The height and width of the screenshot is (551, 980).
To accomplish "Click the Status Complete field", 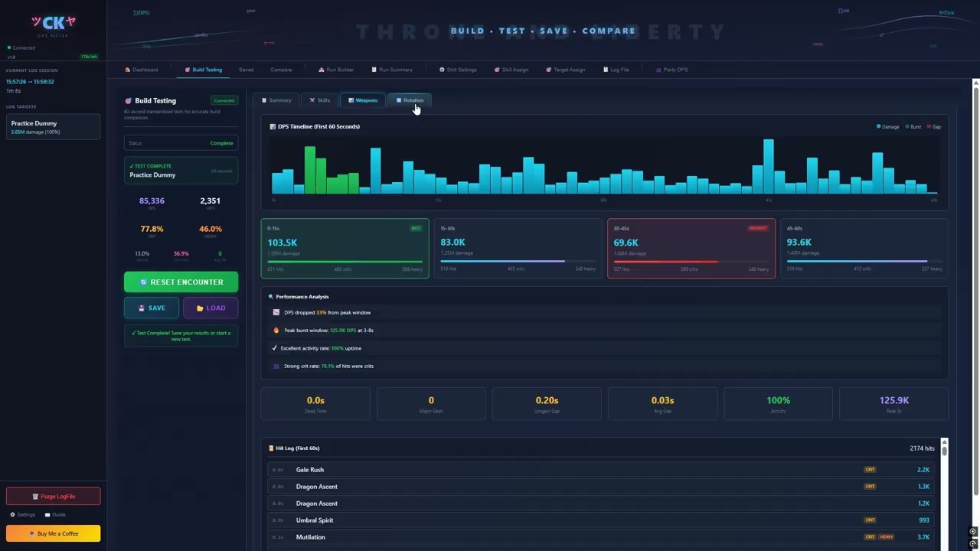I will 181,143.
